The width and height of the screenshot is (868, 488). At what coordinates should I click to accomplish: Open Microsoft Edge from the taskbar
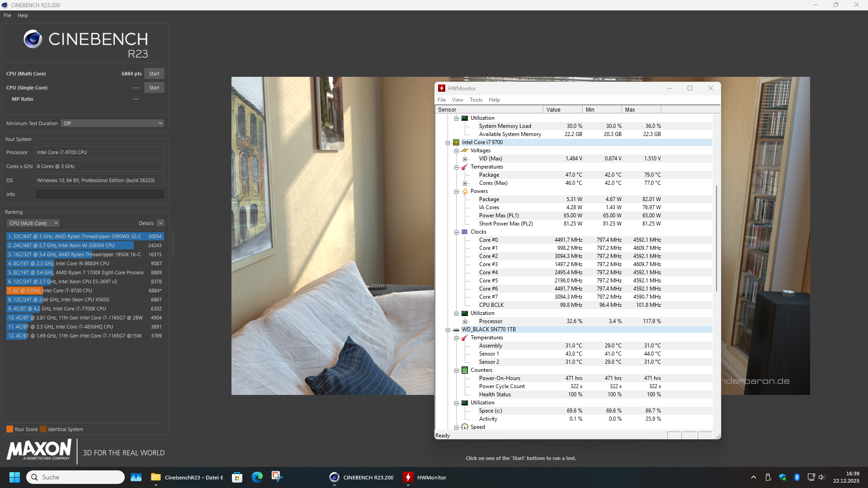click(x=257, y=477)
